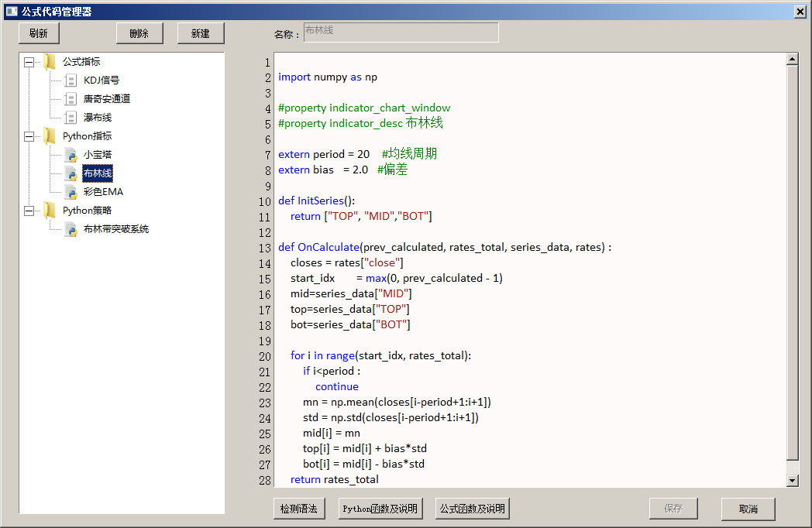
Task: Click the Python策略 folder icon
Action: tap(50, 211)
